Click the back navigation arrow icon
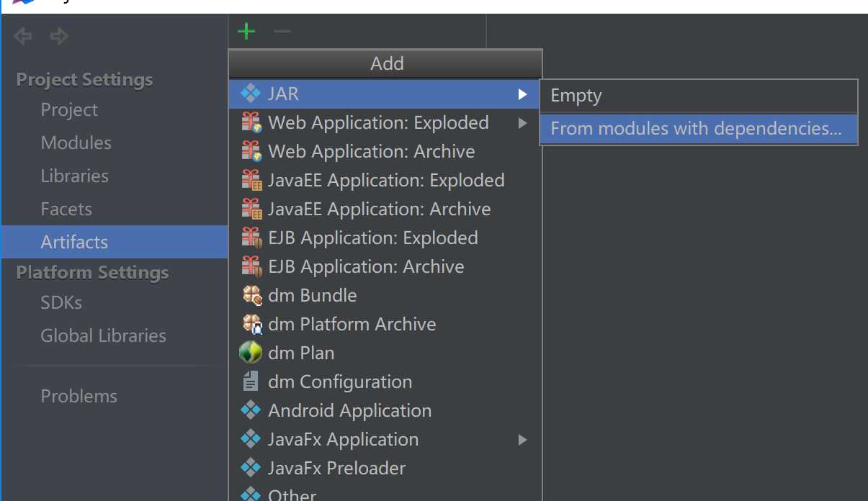This screenshot has height=501, width=868. click(x=23, y=35)
